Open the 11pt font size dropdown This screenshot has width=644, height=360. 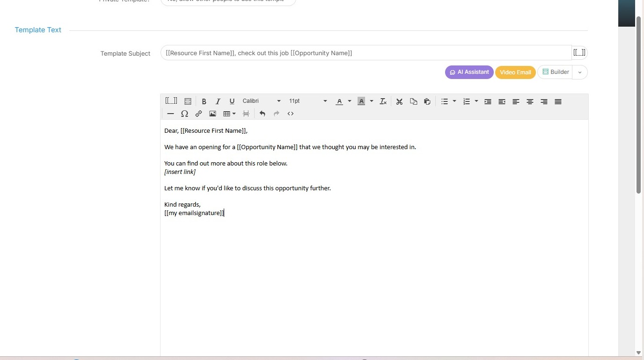coord(308,101)
